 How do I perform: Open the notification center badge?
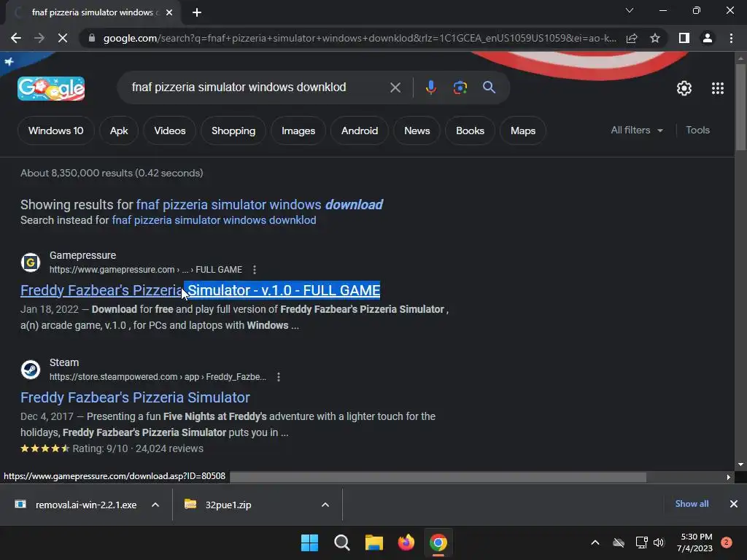pyautogui.click(x=727, y=542)
